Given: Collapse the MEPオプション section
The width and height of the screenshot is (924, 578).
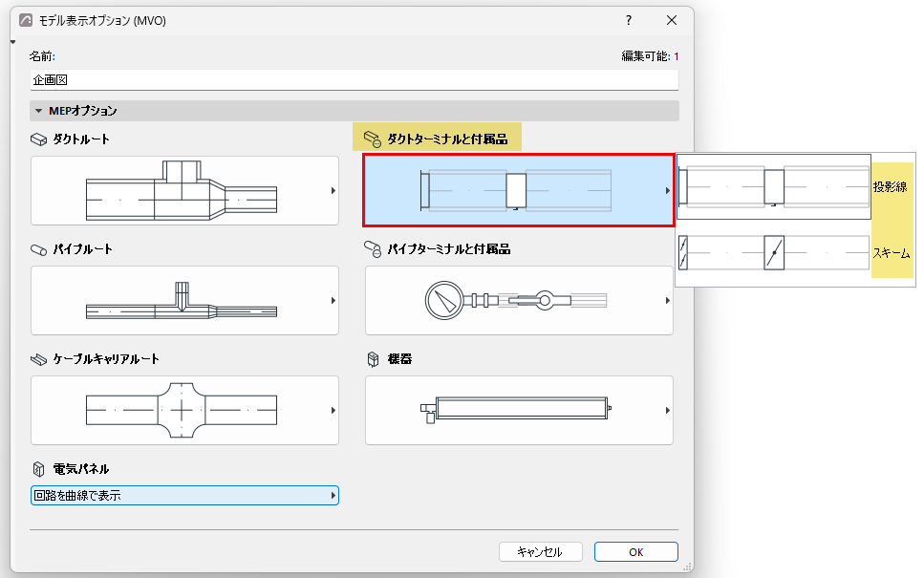Looking at the screenshot, I should click(x=39, y=111).
